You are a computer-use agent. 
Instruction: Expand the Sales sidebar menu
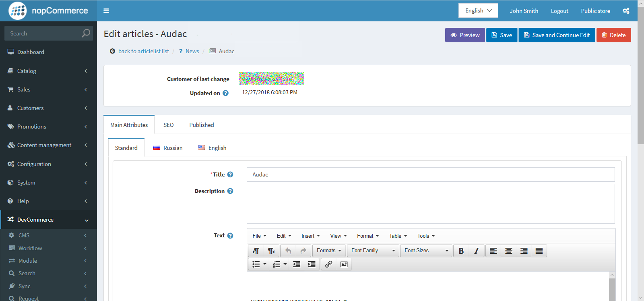[48, 89]
